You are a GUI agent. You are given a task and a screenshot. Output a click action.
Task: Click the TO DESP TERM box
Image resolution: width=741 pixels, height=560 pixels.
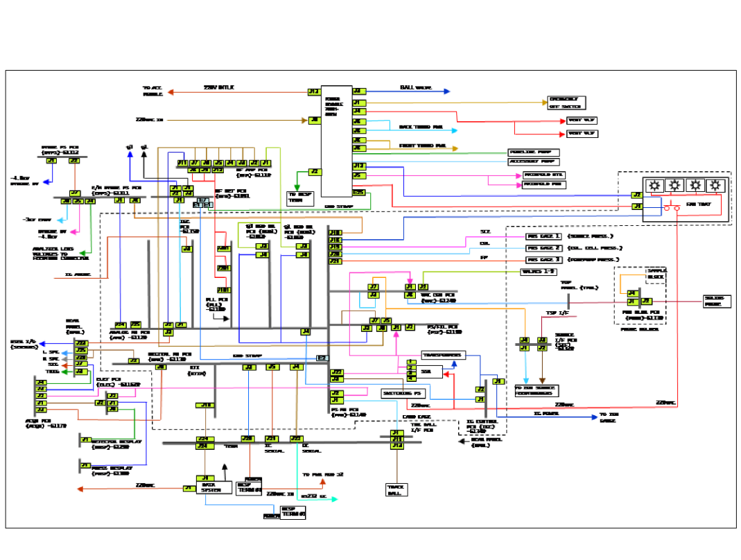click(301, 198)
